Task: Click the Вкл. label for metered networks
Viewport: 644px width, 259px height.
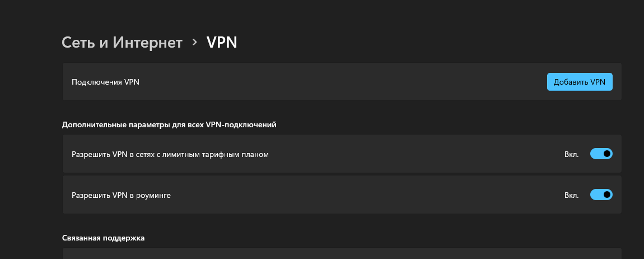Action: 572,154
